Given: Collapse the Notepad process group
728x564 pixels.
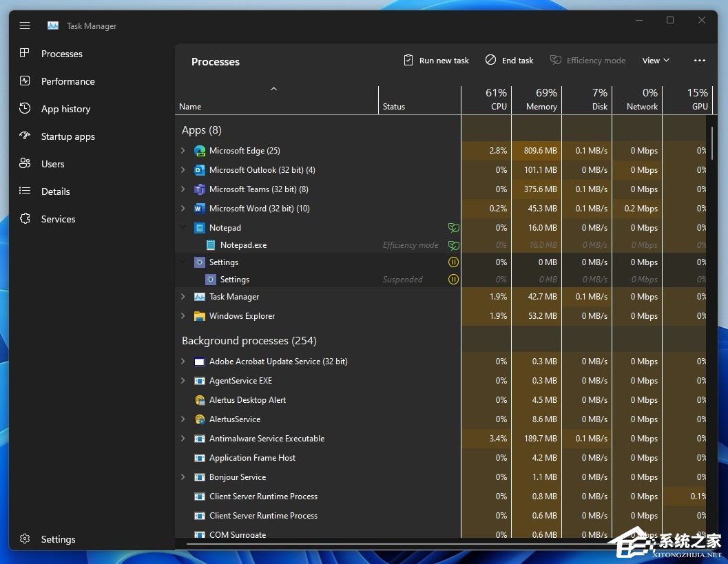Looking at the screenshot, I should click(183, 228).
